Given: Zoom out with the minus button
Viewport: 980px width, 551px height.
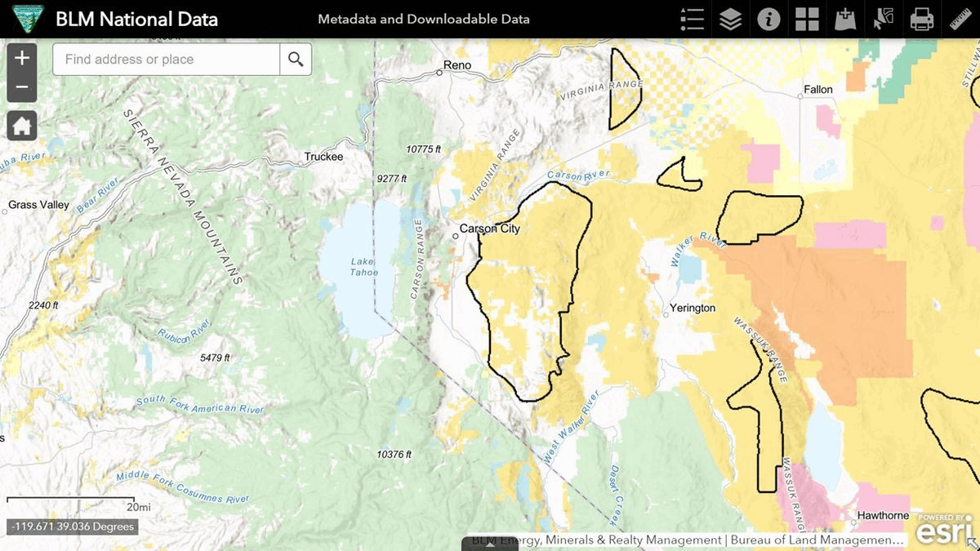Looking at the screenshot, I should click(x=22, y=87).
